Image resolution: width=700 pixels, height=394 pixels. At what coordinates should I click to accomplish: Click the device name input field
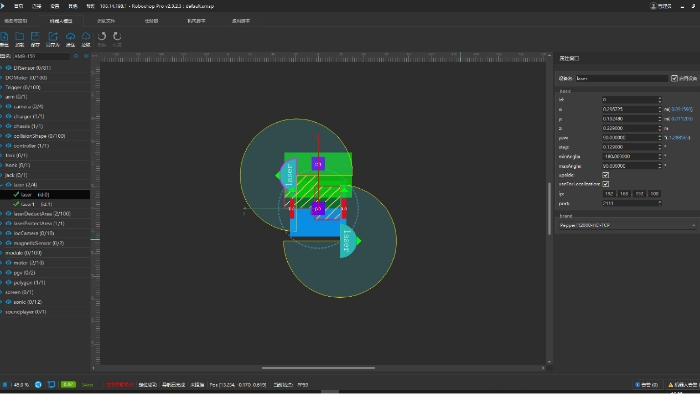[x=621, y=78]
